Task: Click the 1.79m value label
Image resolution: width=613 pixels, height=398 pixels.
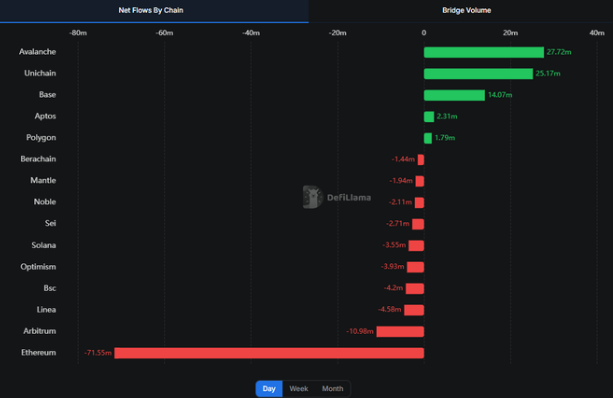Action: pyautogui.click(x=445, y=138)
